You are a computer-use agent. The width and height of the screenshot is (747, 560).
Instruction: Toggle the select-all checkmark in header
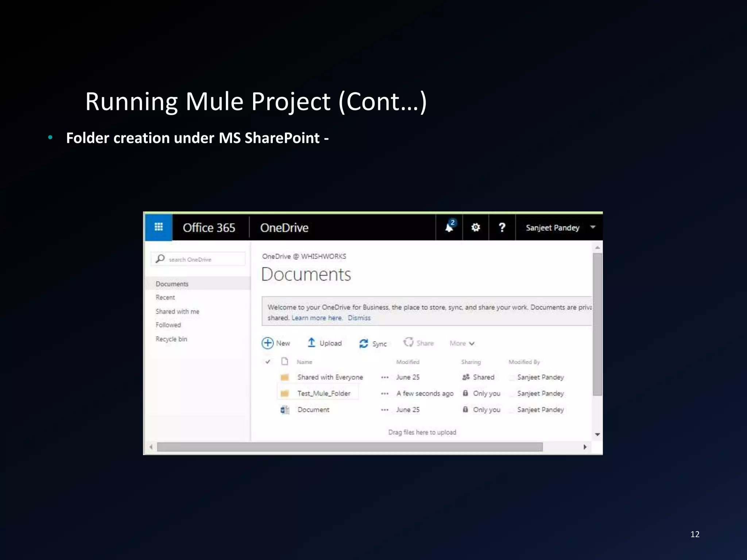268,362
